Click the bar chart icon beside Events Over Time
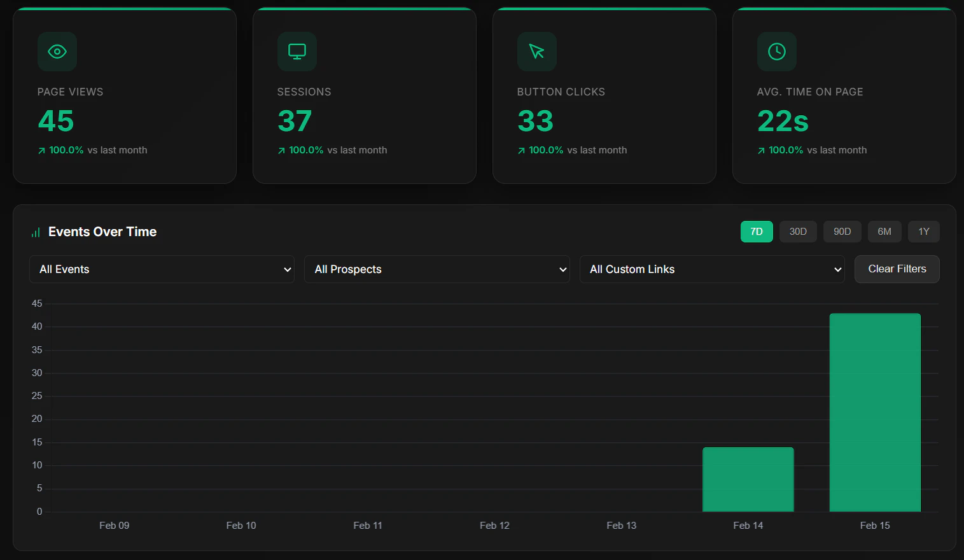 (x=36, y=232)
